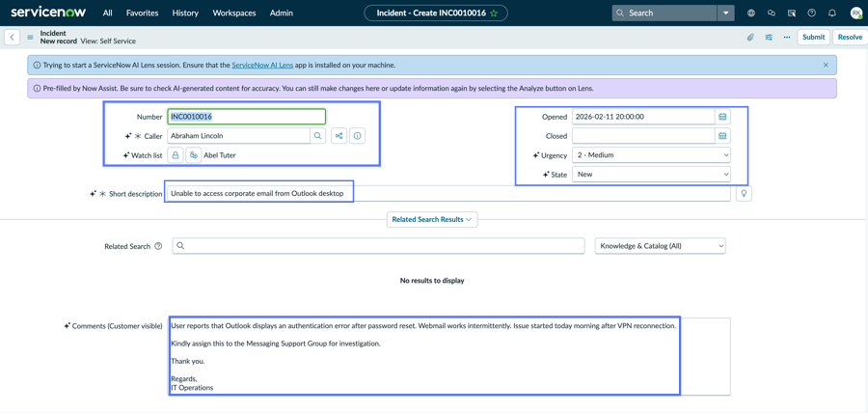Collapse the Related Search Results expander
This screenshot has width=868, height=413.
point(432,219)
